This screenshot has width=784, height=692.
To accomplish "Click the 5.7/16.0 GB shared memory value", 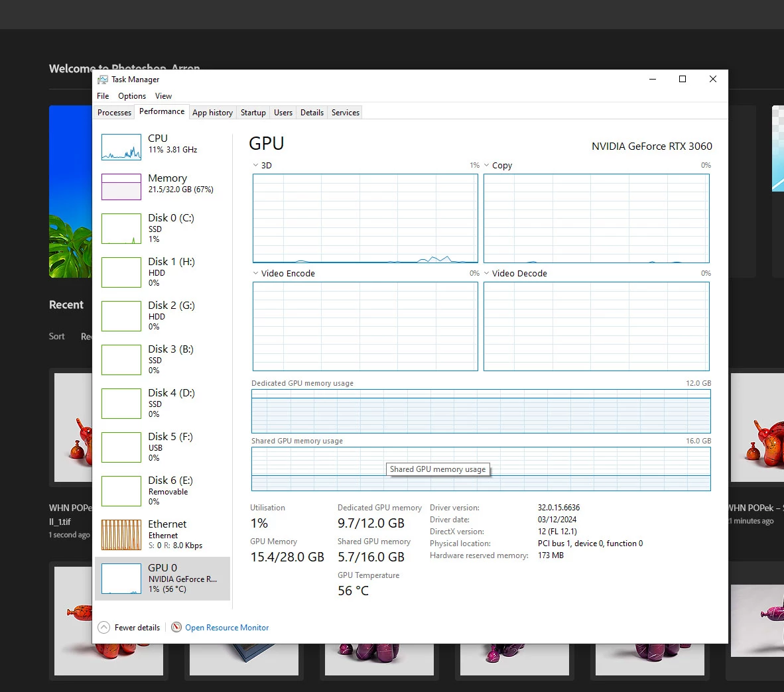I will [371, 557].
